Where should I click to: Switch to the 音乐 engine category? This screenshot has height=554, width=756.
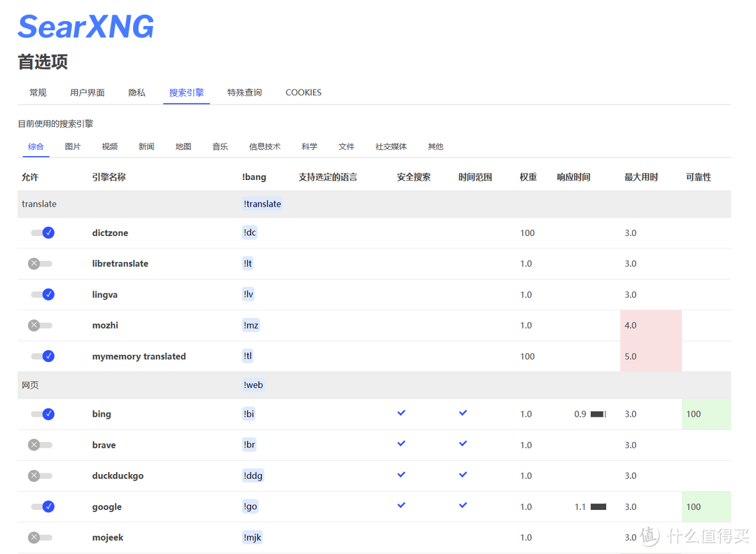point(220,146)
